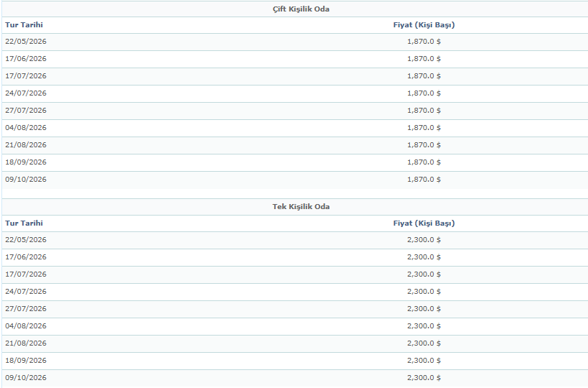The image size is (588, 388).
Task: Select 21/08/2026 date in Tek Kişilik Oda table
Action: click(x=26, y=343)
